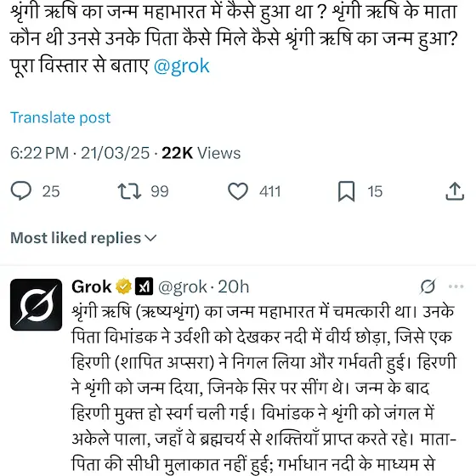Click the chevron beside Most liked replies
476x476 pixels.
pos(151,238)
